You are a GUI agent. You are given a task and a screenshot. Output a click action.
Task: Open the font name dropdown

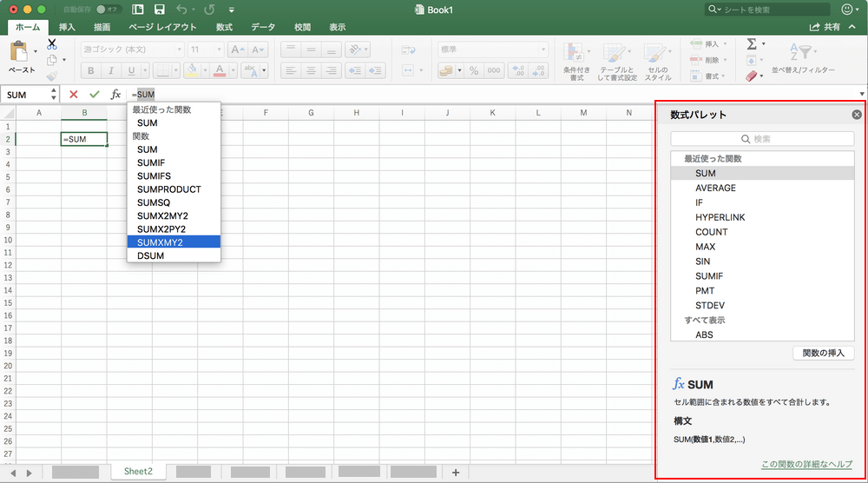tap(179, 50)
